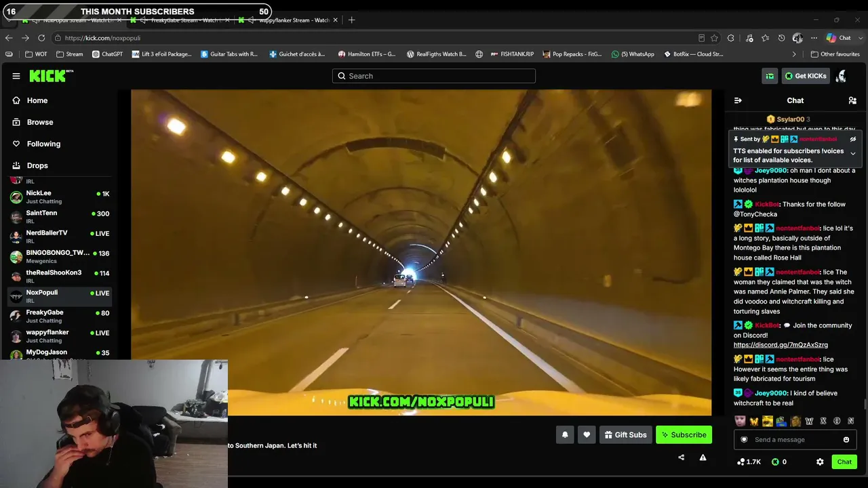Open the user profile avatar menu

pyautogui.click(x=842, y=76)
